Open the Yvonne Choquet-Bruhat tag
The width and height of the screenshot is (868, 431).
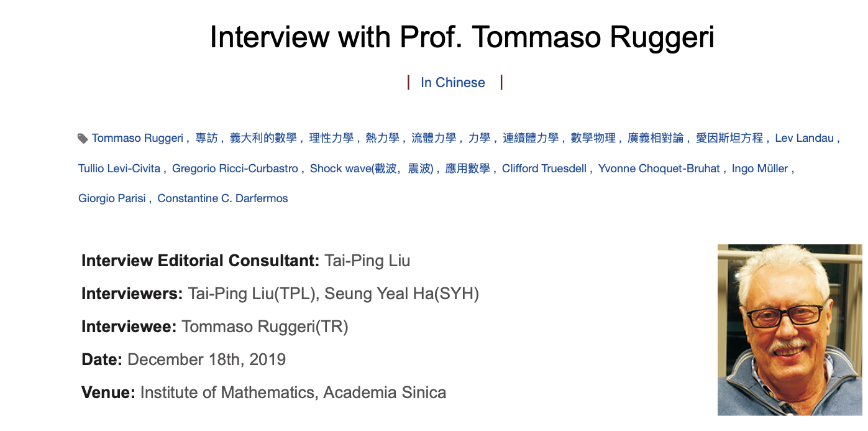(659, 169)
